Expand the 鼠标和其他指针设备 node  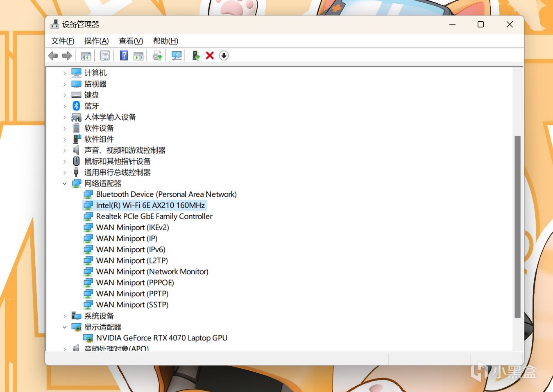click(x=64, y=162)
